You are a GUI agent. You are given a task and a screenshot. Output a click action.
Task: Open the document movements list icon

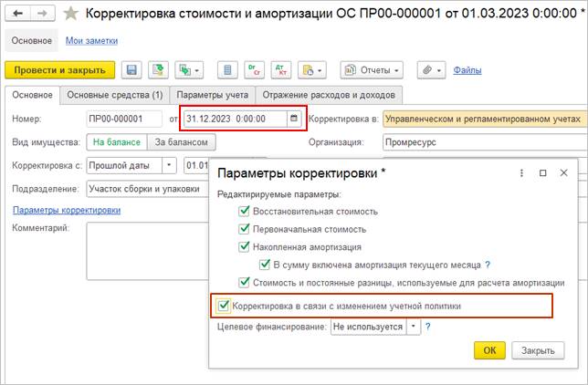click(x=227, y=70)
